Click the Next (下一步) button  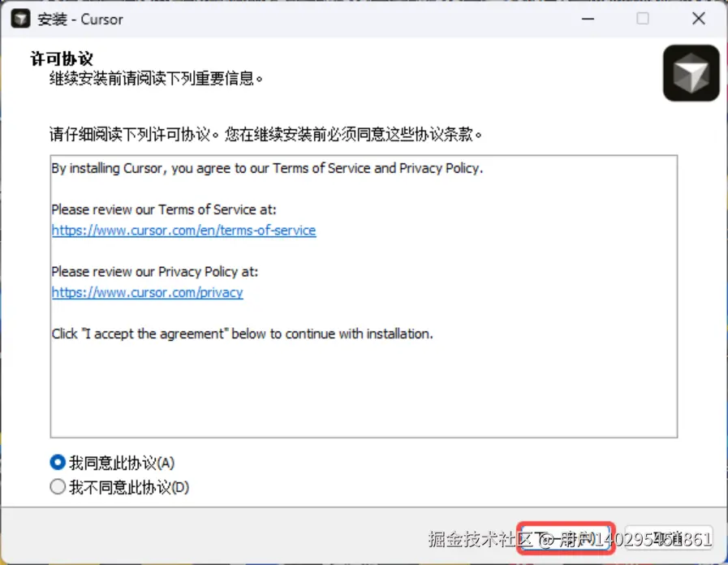[566, 538]
